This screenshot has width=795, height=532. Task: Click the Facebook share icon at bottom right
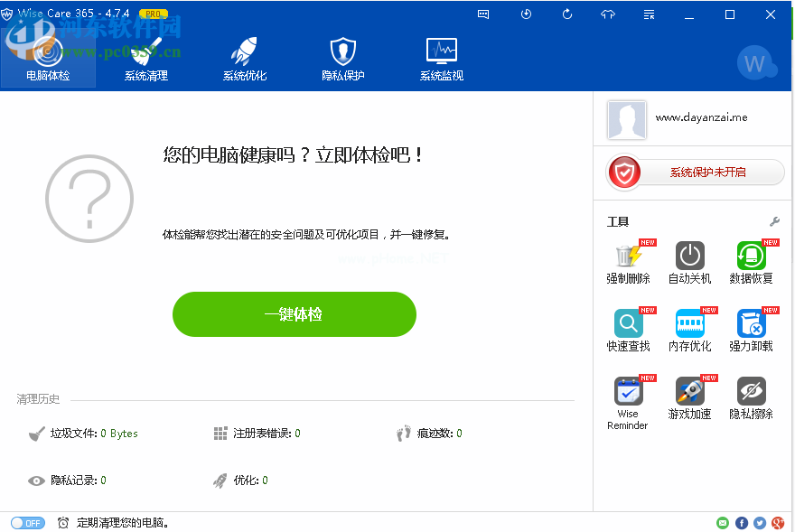[741, 522]
